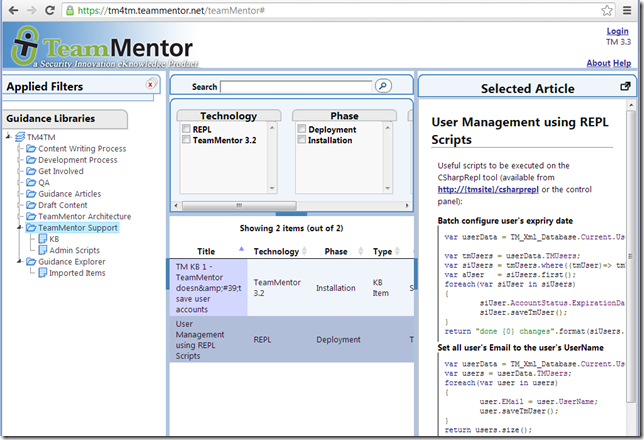Select the Imported Items tree item
Image resolution: width=644 pixels, height=440 pixels.
tap(77, 272)
